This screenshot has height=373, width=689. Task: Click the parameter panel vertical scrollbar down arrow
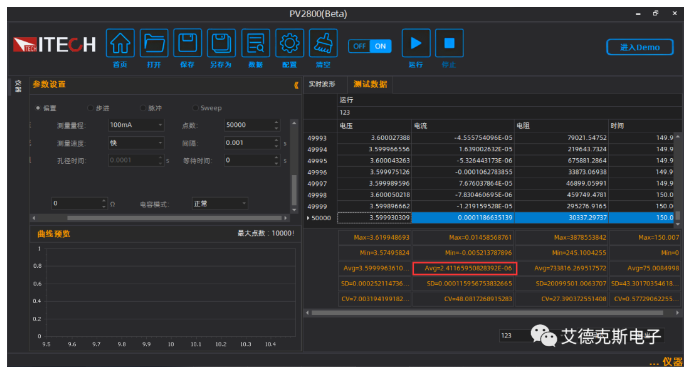[294, 210]
